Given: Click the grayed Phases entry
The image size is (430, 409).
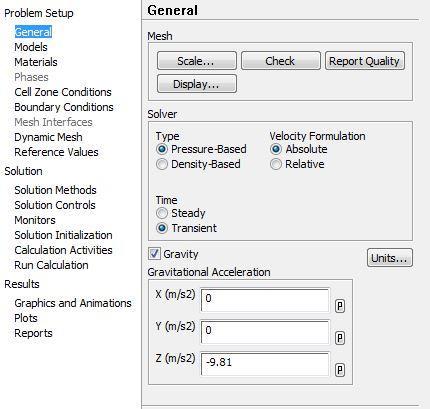Looking at the screenshot, I should [31, 77].
